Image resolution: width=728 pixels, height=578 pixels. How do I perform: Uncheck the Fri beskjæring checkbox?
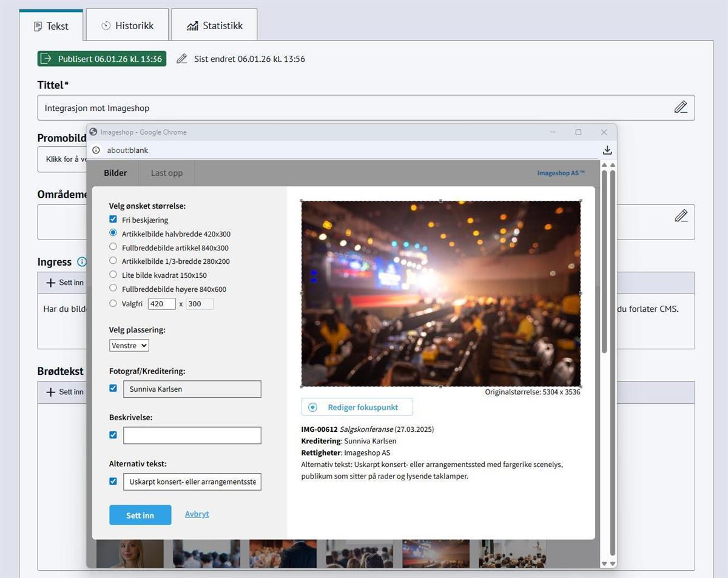(x=113, y=220)
